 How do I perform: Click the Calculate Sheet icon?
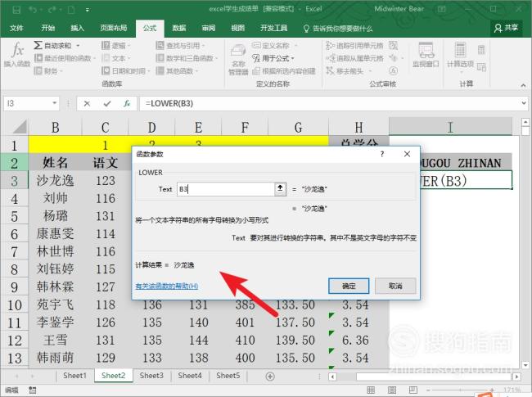click(x=481, y=67)
